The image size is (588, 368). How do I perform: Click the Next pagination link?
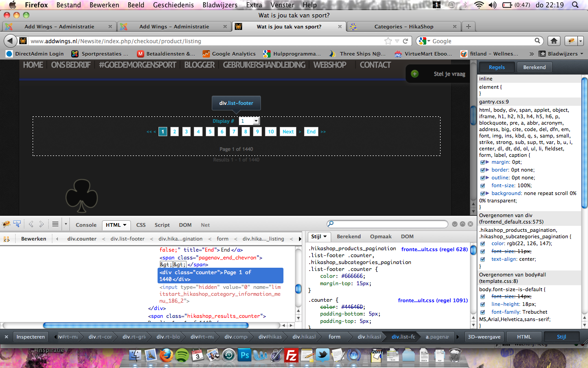[x=288, y=132]
